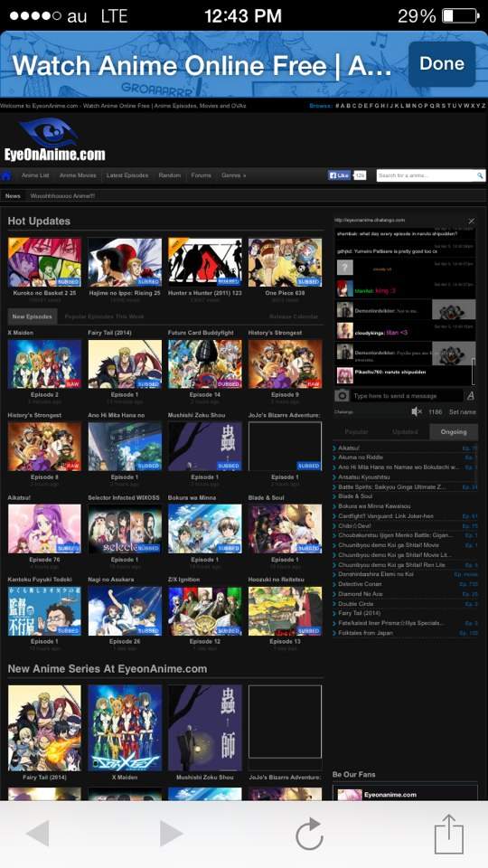Viewport: 488px width, 868px height.
Task: Open Z/X Ignition Episode 12 thumbnail
Action: point(205,611)
